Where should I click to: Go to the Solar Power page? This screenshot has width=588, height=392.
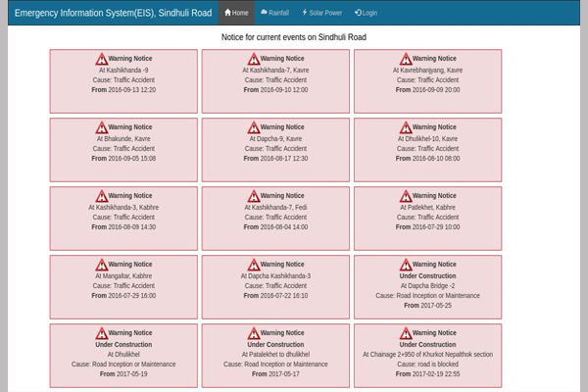(x=322, y=13)
